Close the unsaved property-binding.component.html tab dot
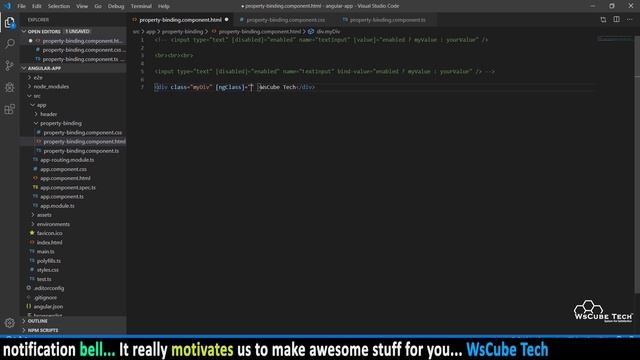 point(227,20)
